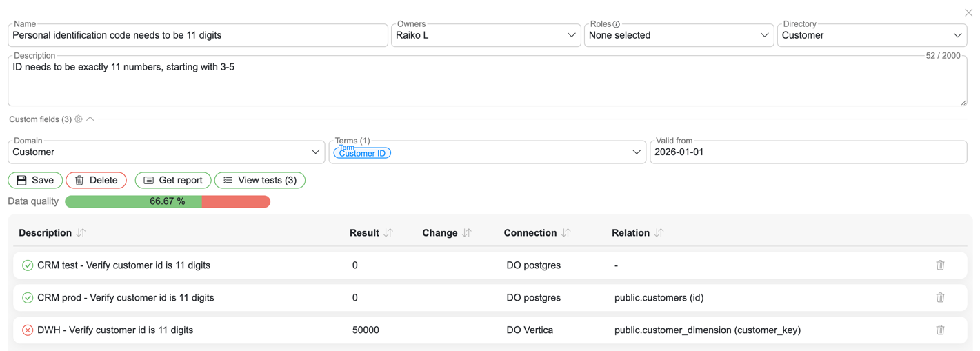Open the Roles dropdown
Screen dimensions: 980x351
(x=679, y=35)
